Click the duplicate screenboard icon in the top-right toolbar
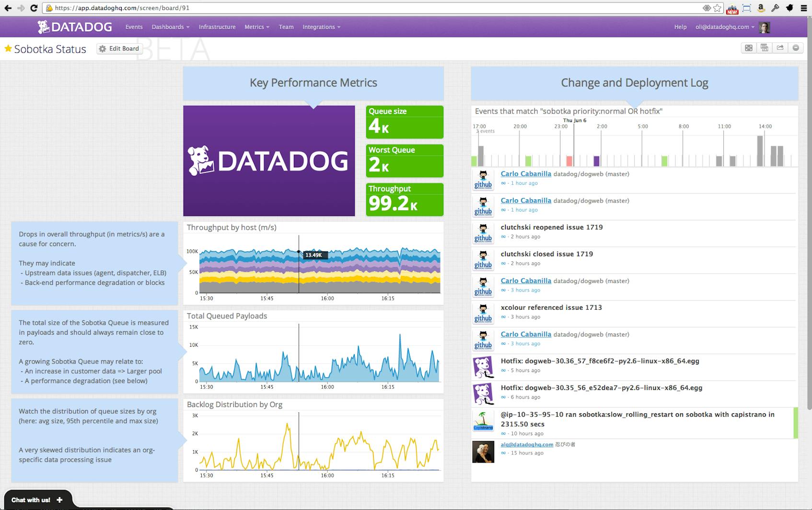Screen dimensions: 812x510 tap(764, 48)
